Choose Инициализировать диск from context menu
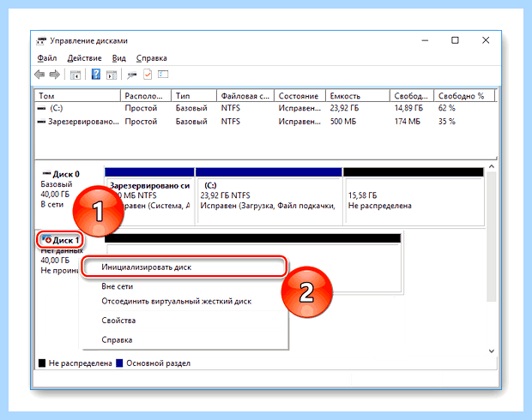Viewport: 532px width, 420px height. click(184, 267)
